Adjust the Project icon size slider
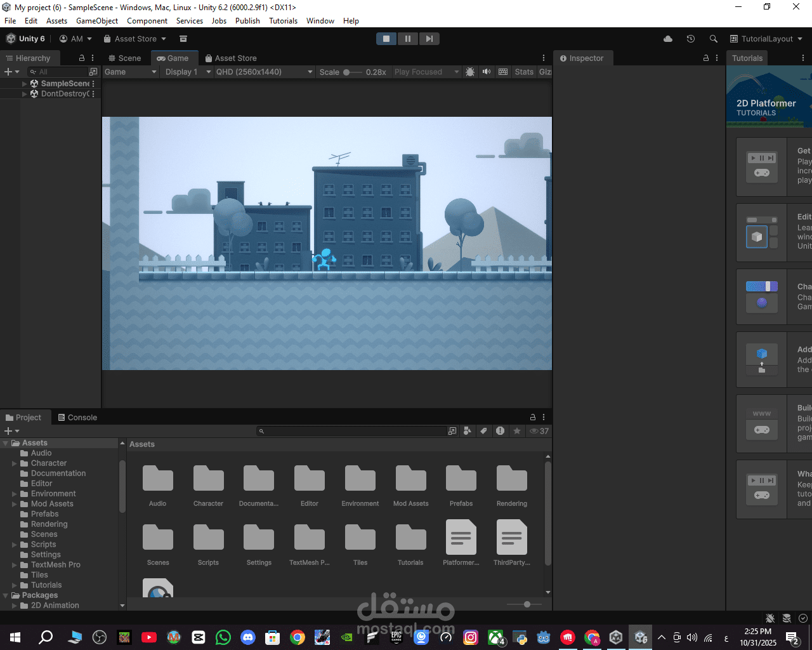The width and height of the screenshot is (812, 650). 524,604
